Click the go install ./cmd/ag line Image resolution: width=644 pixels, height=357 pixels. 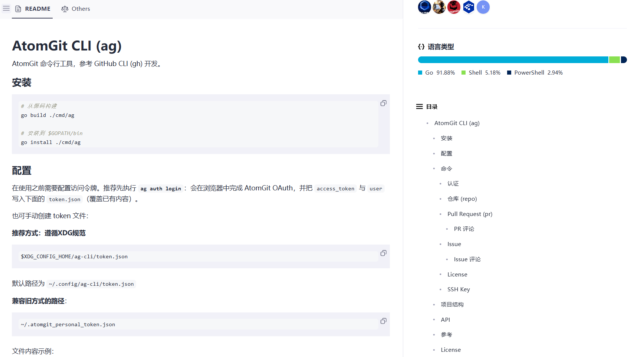[x=51, y=143]
